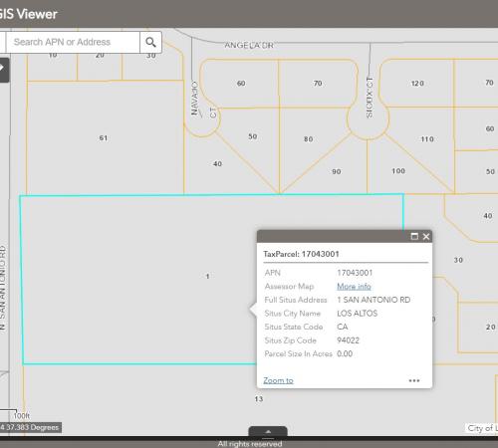Click the address 1 SAN ANTONIO RD

tap(373, 300)
